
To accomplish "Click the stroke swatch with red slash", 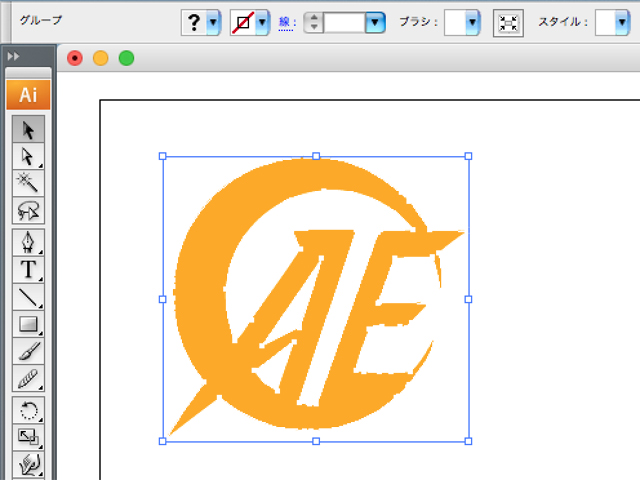I will (x=243, y=22).
